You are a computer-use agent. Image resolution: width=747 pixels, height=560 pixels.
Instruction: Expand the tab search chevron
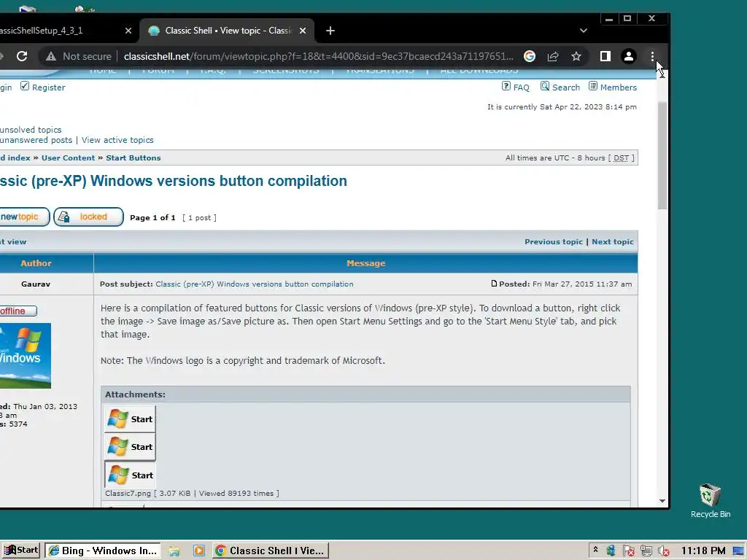tap(583, 31)
